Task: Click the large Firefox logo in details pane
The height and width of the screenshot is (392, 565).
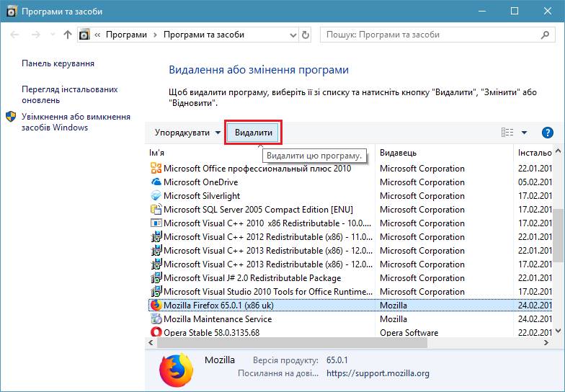Action: point(176,370)
